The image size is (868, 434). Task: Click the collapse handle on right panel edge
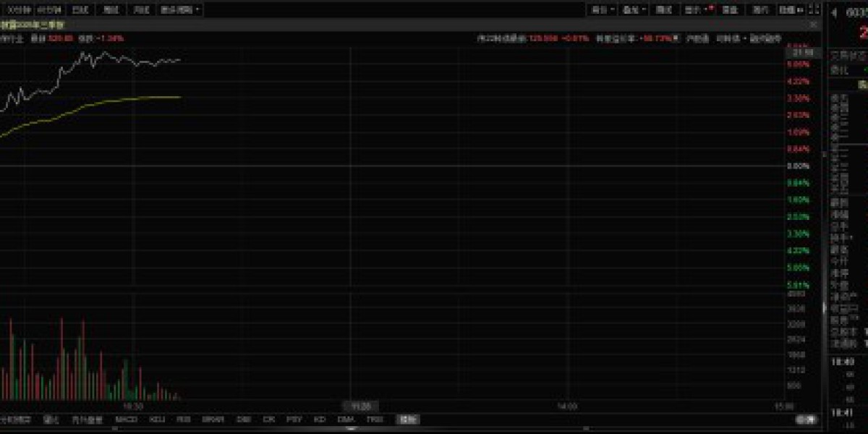click(824, 307)
